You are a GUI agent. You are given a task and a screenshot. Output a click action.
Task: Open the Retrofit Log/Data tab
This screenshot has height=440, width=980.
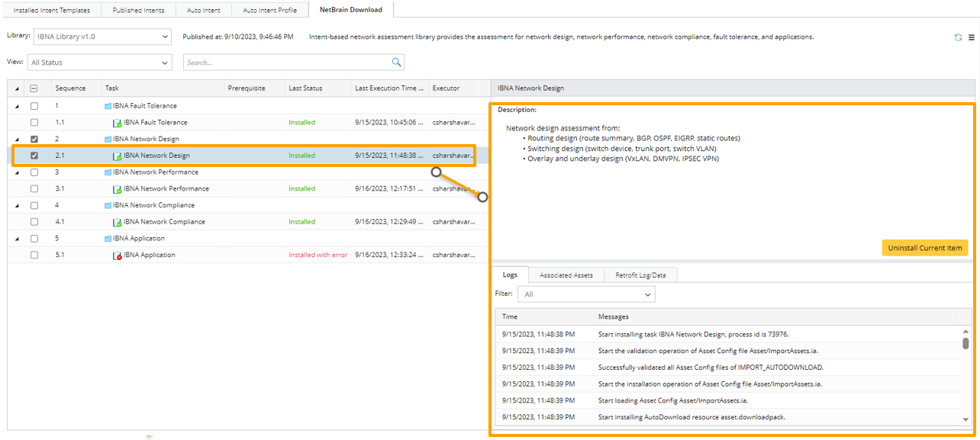[640, 275]
